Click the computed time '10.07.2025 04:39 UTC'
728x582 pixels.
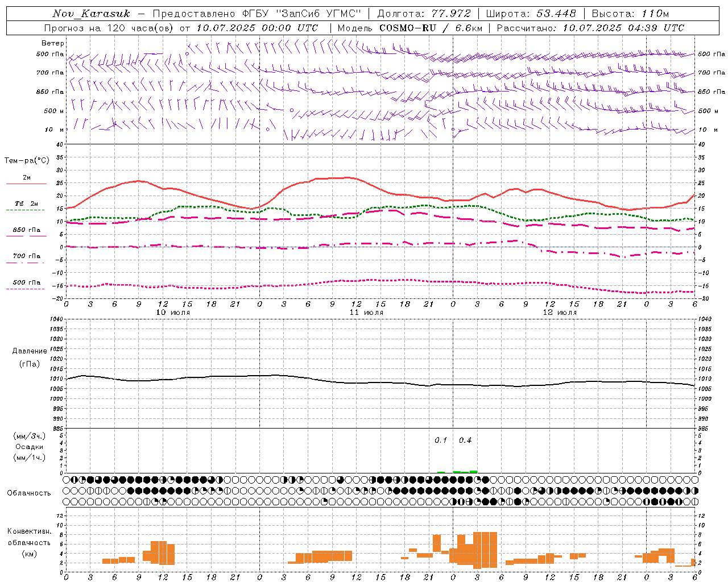tap(623, 28)
